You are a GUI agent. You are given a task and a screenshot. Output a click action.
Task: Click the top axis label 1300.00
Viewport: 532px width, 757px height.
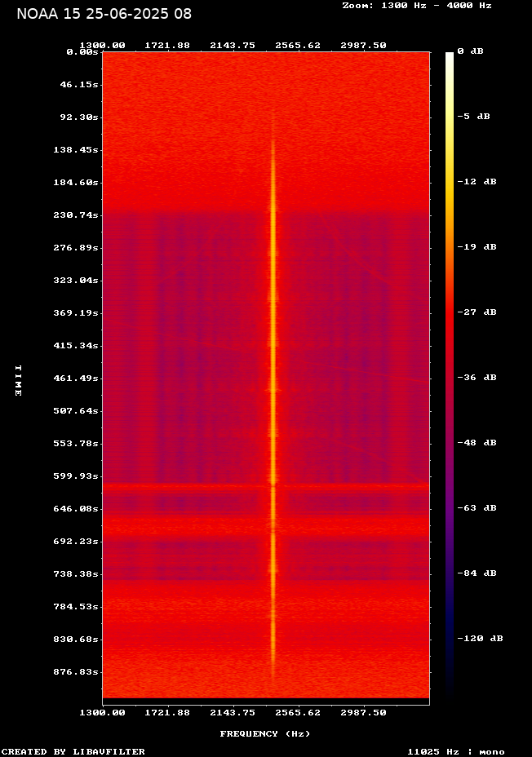point(102,46)
